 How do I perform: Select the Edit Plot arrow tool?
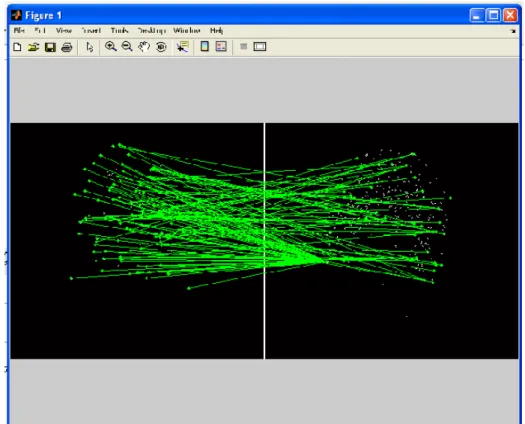[89, 47]
